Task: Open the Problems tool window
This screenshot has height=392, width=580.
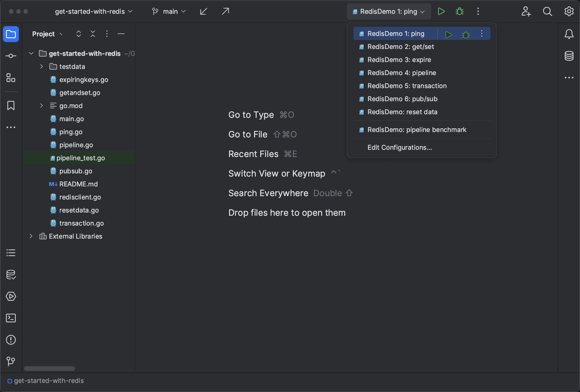Action: click(x=11, y=340)
